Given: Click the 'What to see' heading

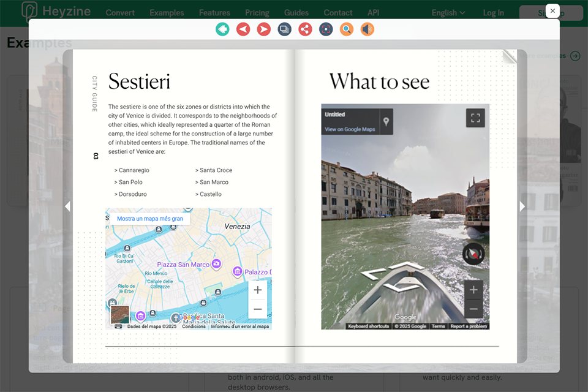Looking at the screenshot, I should coord(380,81).
